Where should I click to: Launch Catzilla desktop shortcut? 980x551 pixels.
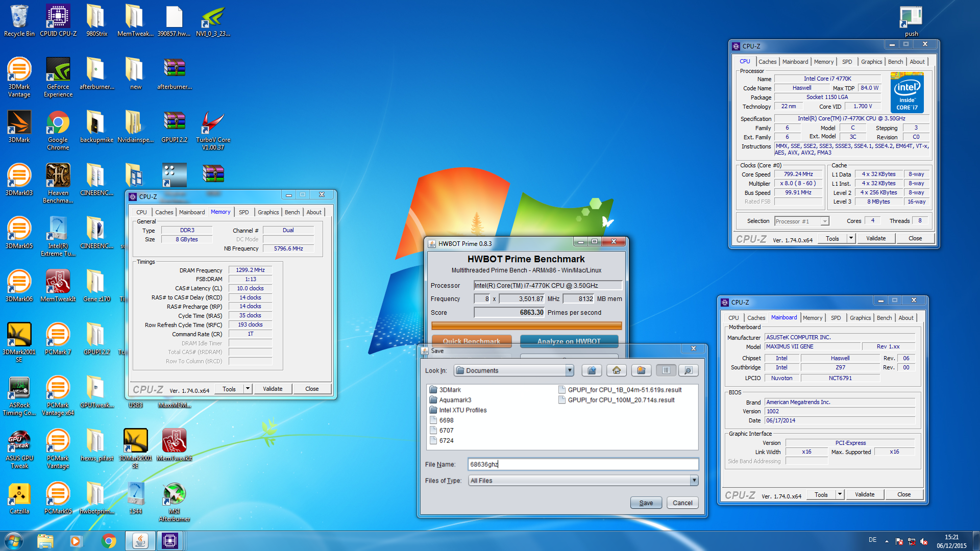pyautogui.click(x=19, y=498)
